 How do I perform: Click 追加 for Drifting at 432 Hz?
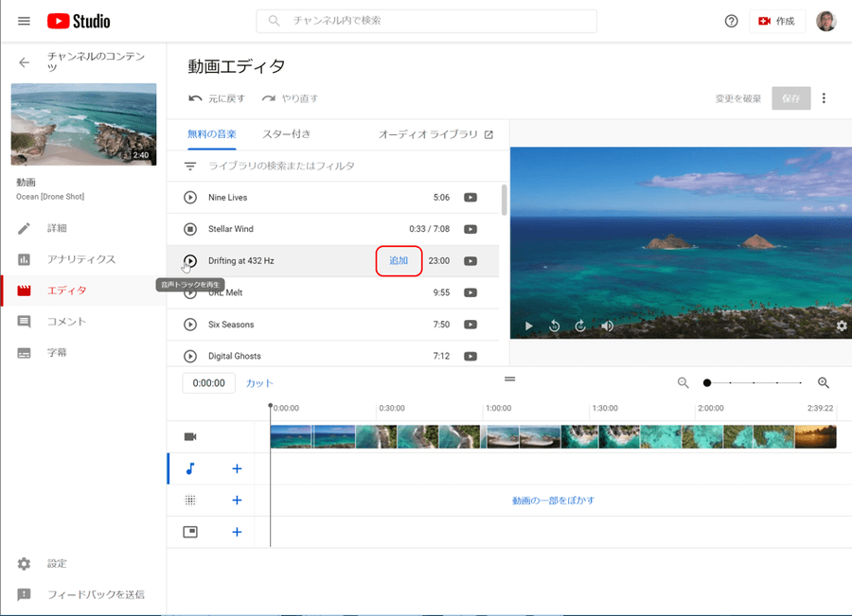(x=399, y=260)
